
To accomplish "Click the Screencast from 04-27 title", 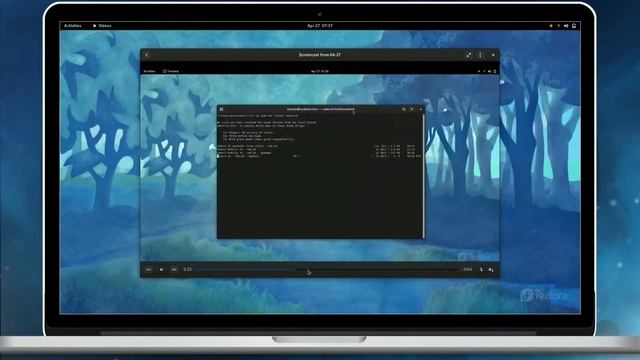I will (320, 55).
